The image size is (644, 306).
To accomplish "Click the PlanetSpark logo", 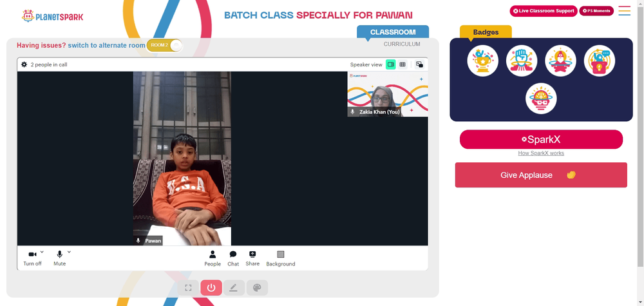I will coord(52,17).
